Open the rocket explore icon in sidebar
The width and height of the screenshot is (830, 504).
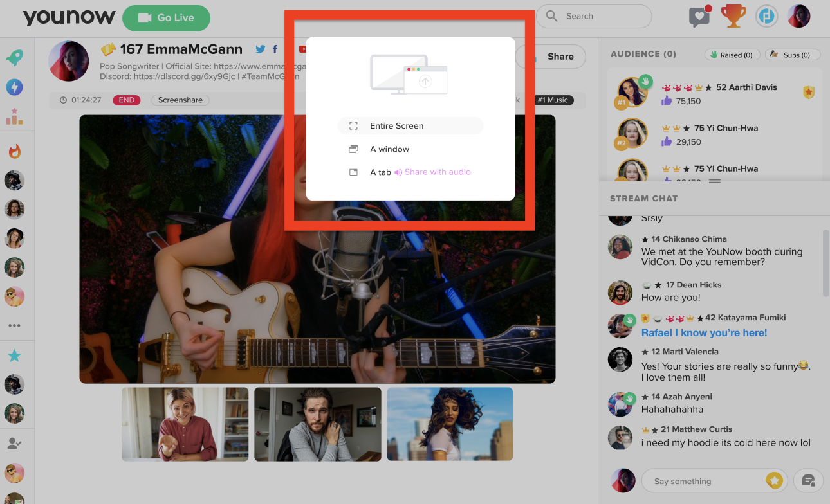[14, 59]
